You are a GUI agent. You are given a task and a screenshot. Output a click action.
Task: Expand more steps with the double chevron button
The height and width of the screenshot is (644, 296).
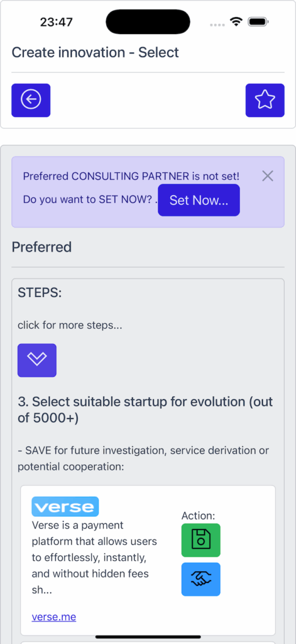37,360
